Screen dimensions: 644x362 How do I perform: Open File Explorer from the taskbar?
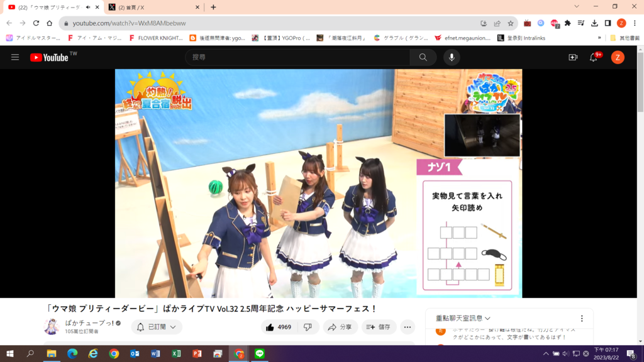pos(52,353)
